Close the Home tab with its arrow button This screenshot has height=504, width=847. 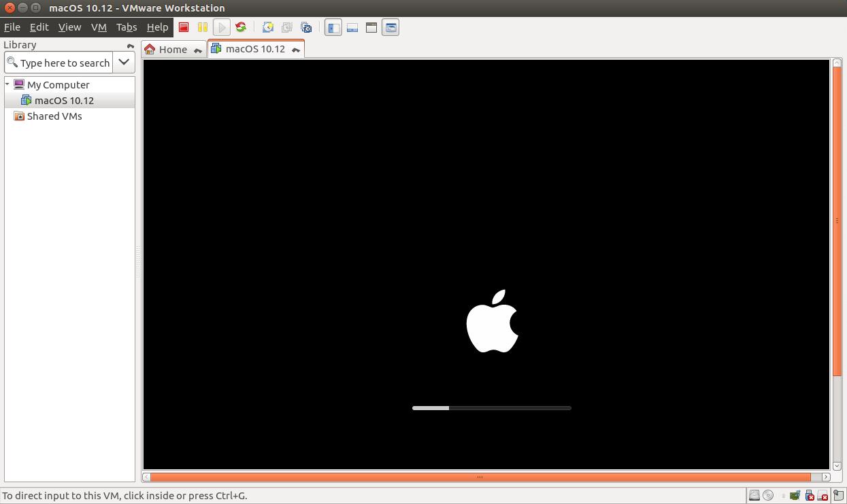pyautogui.click(x=198, y=50)
